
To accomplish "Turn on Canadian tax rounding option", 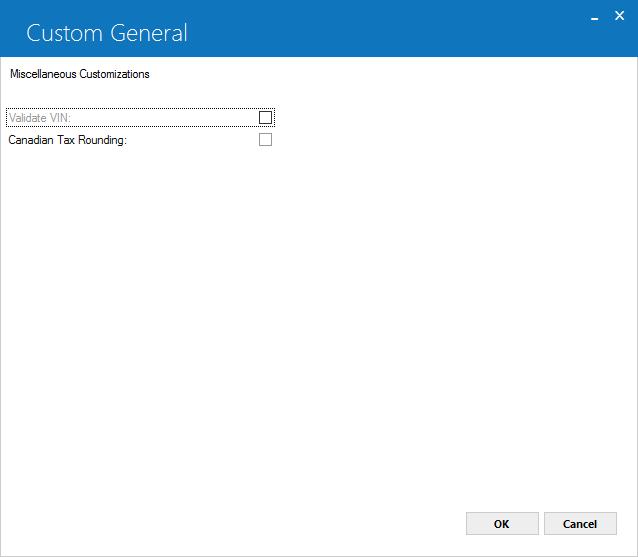I will (x=265, y=140).
